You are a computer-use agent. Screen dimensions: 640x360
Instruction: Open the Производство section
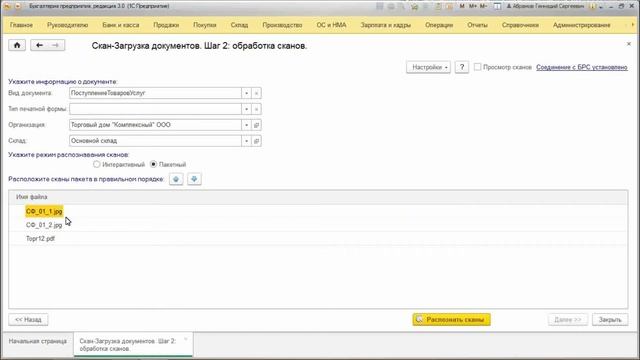pos(282,25)
